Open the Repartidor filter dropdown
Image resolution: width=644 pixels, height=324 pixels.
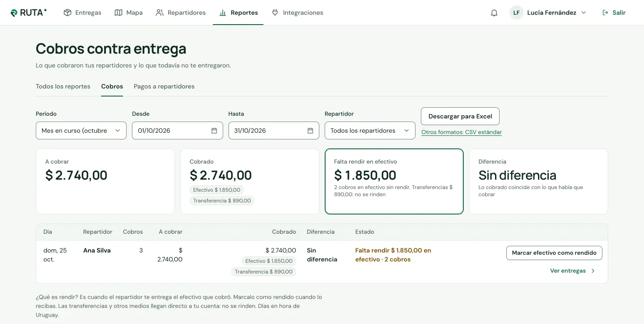point(370,130)
